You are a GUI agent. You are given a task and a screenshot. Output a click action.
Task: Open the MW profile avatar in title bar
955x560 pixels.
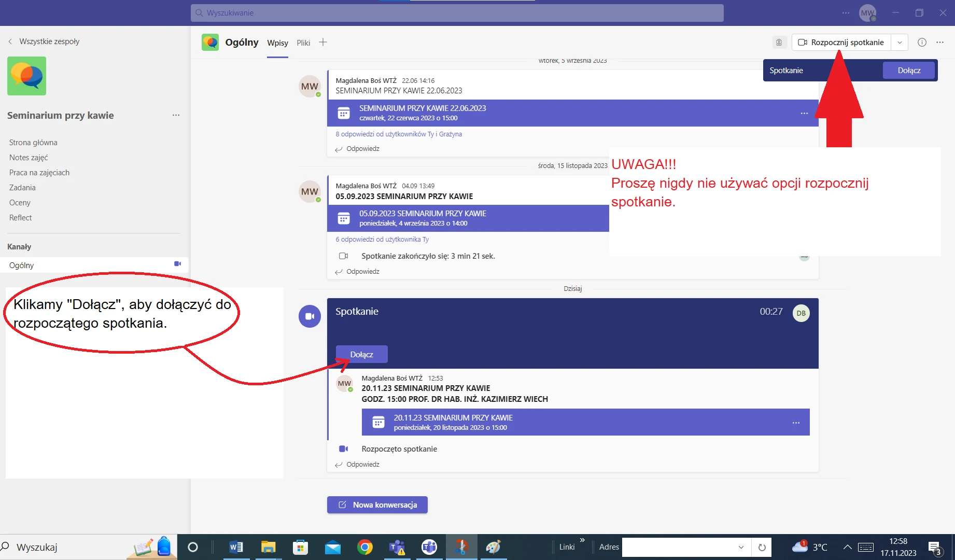coord(867,13)
